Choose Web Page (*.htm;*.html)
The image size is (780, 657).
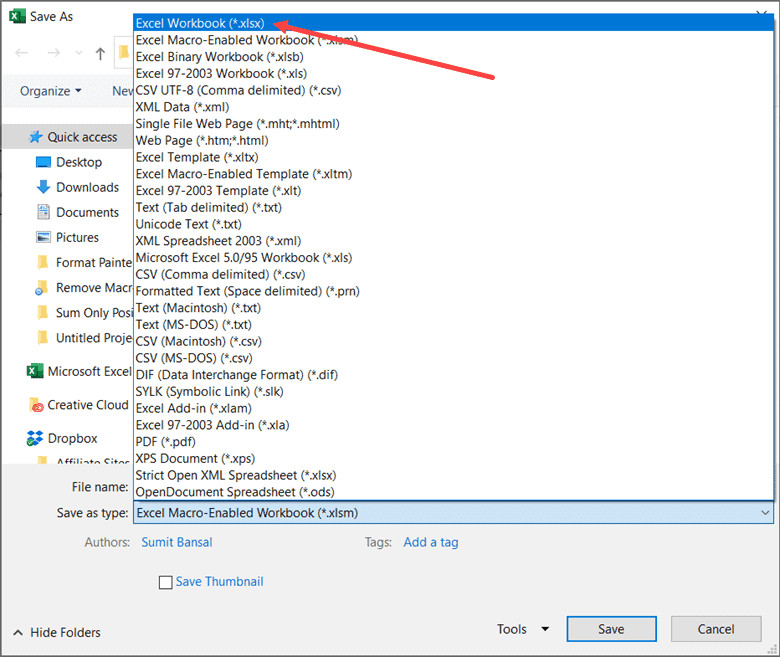coord(453,140)
